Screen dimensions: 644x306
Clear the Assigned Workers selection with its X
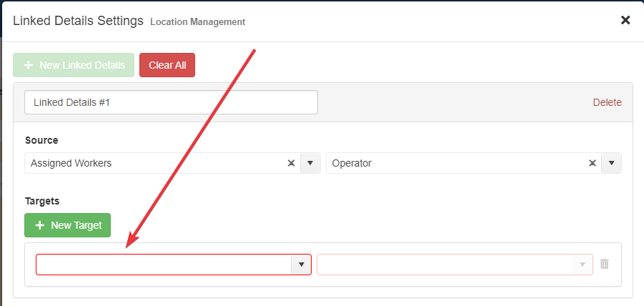pos(291,163)
